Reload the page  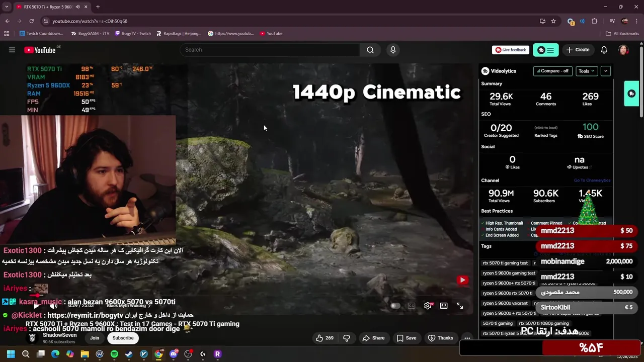pyautogui.click(x=31, y=21)
